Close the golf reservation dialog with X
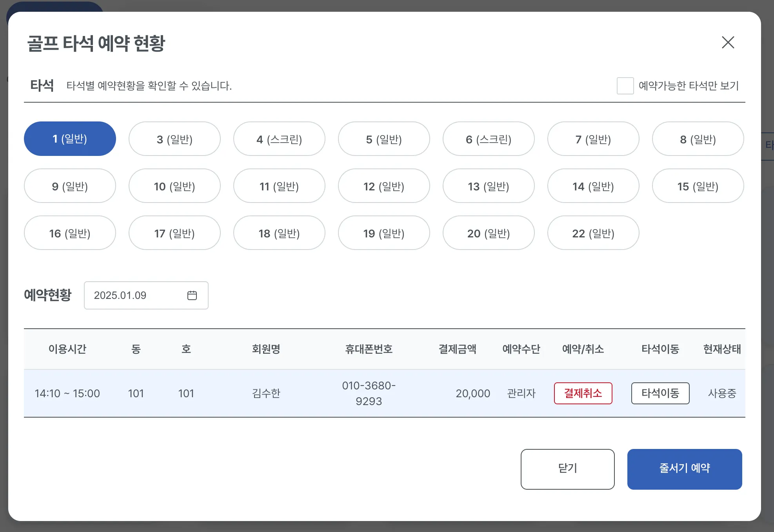The width and height of the screenshot is (774, 532). (728, 42)
